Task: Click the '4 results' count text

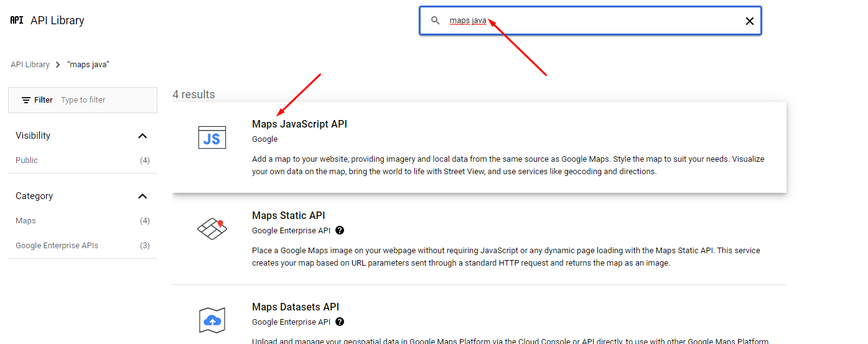Action: coord(194,95)
